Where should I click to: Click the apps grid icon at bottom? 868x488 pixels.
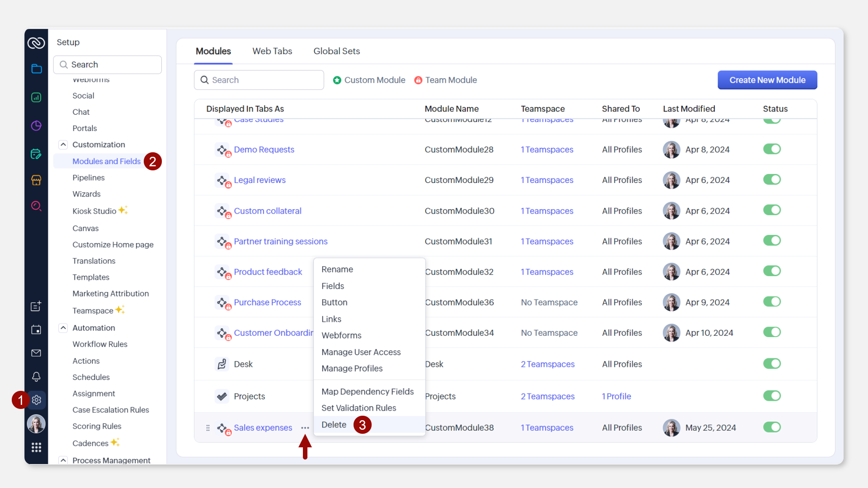37,447
